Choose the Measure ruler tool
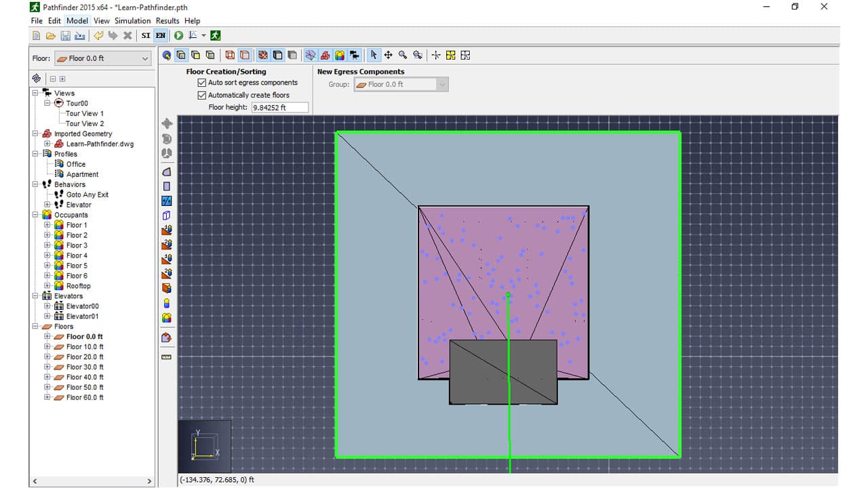The width and height of the screenshot is (868, 488). [167, 357]
